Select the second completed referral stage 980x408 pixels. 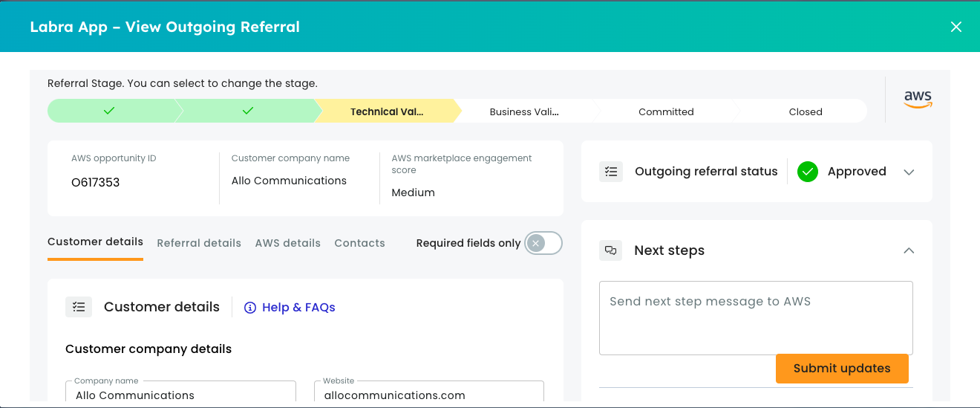pos(248,111)
